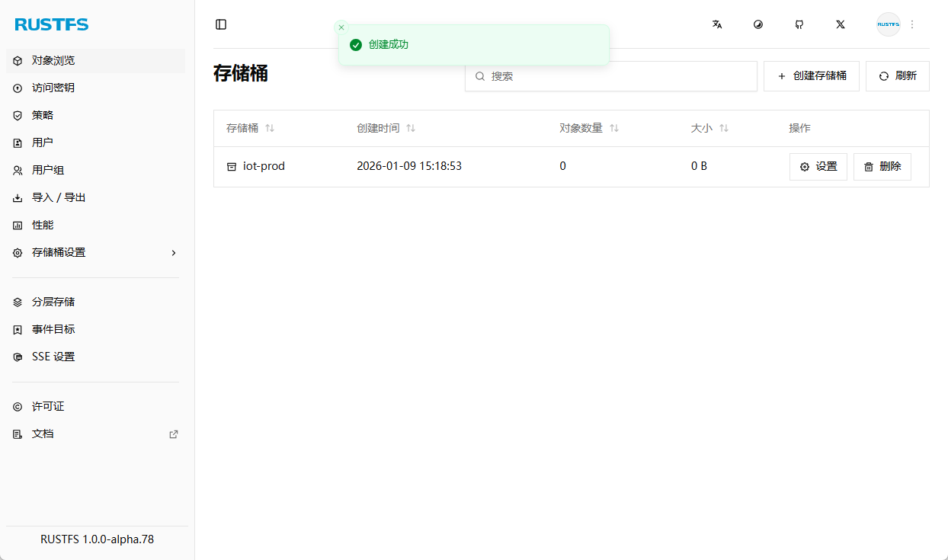Toggle dark/light theme icon

coord(758,24)
